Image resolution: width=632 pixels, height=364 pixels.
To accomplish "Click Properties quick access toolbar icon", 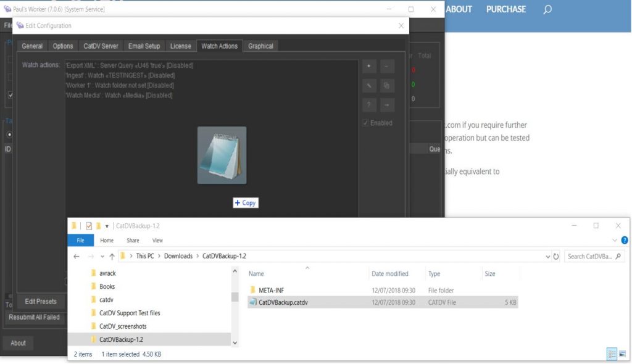I will [x=89, y=226].
